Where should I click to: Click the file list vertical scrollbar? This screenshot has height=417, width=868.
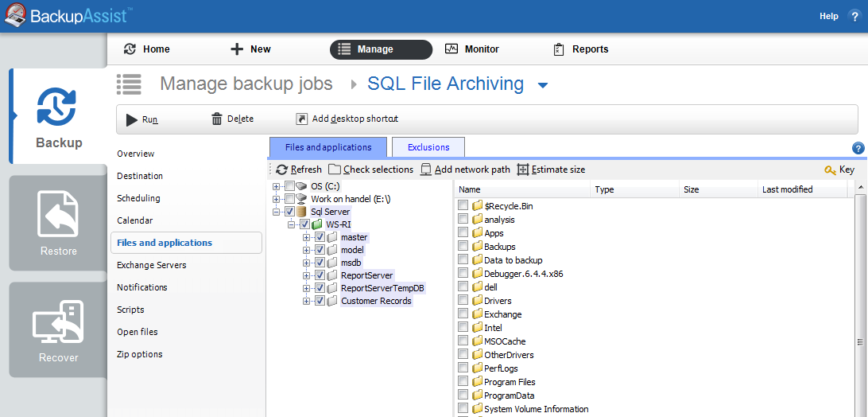pos(862,299)
